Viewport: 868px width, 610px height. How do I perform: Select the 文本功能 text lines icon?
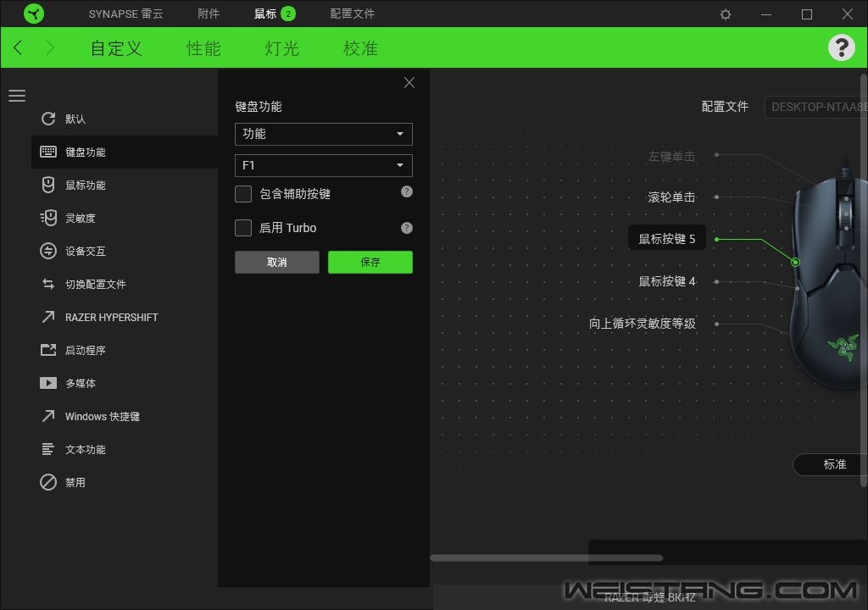[48, 449]
